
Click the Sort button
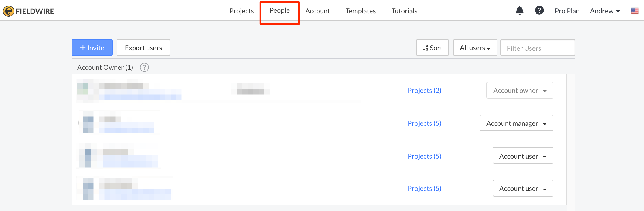432,48
